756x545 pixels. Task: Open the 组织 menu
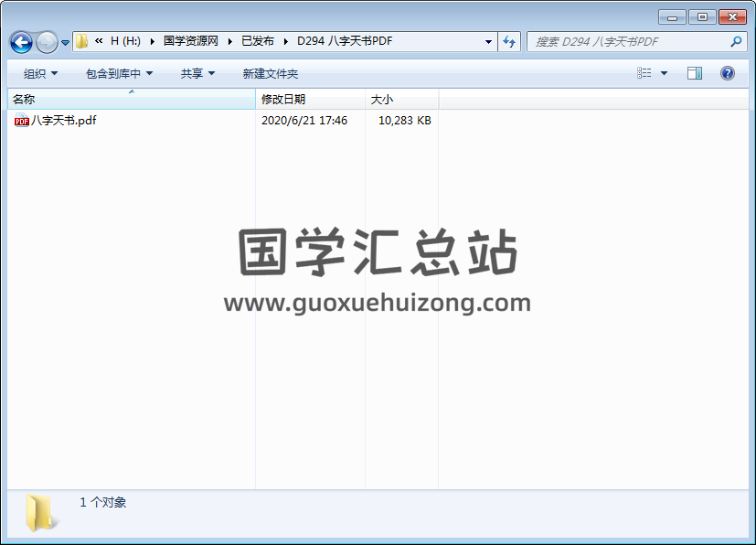pyautogui.click(x=40, y=73)
